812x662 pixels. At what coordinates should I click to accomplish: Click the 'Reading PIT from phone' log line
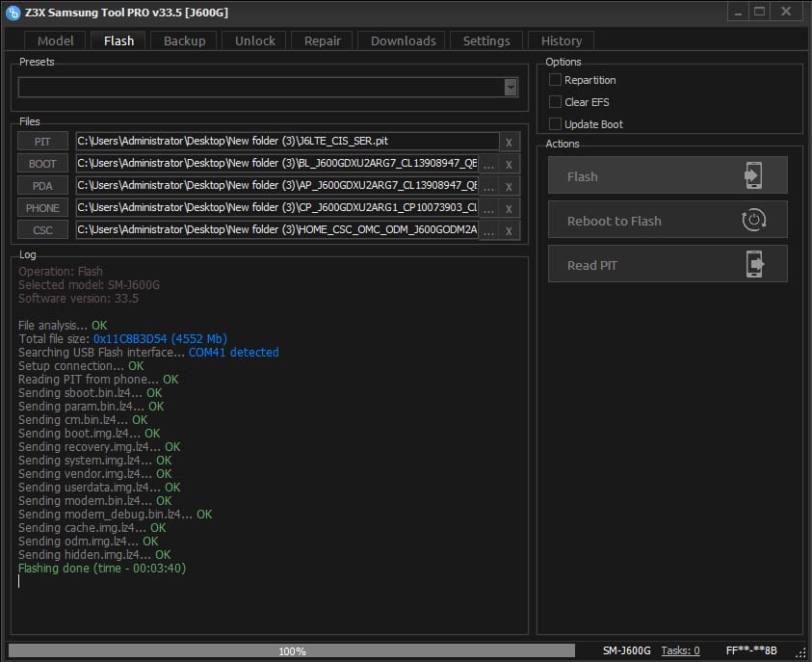98,379
